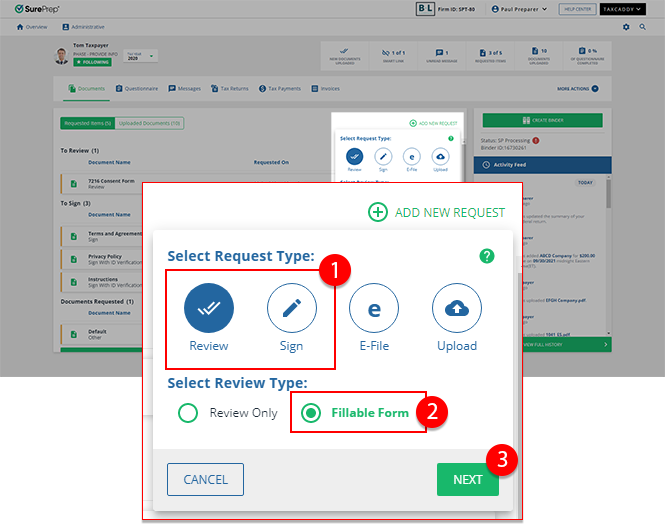Open the Administrative section icon
665x531 pixels.
pos(66,27)
